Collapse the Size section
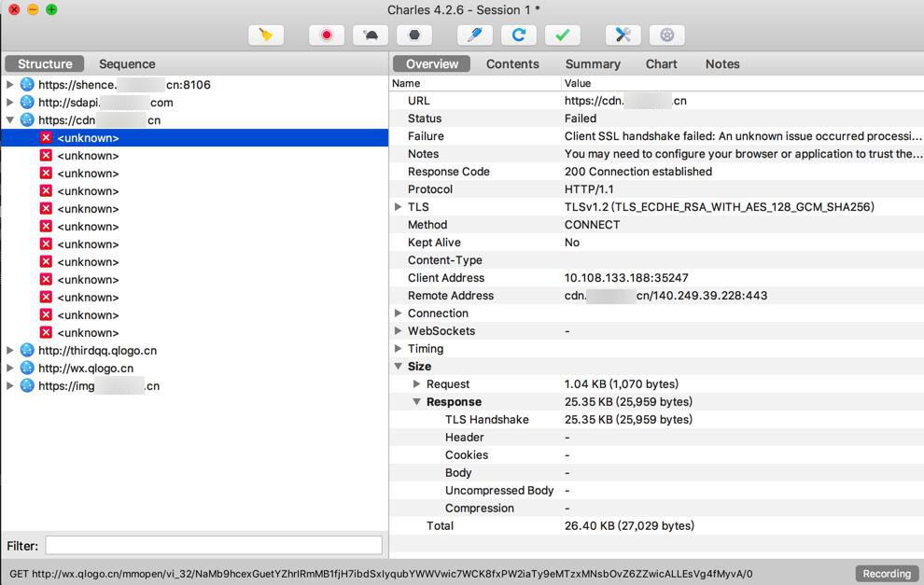The width and height of the screenshot is (924, 585). pyautogui.click(x=398, y=366)
